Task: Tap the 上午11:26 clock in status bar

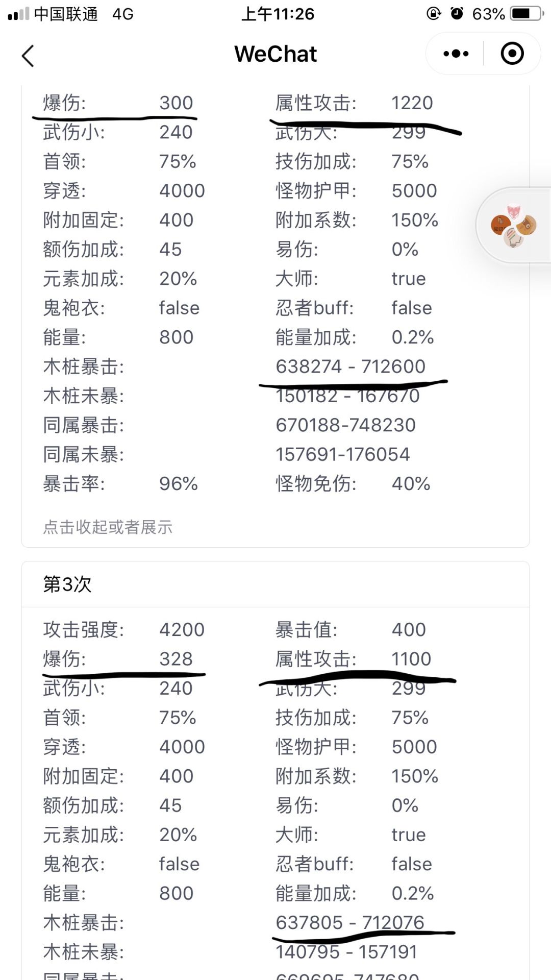Action: (x=278, y=14)
